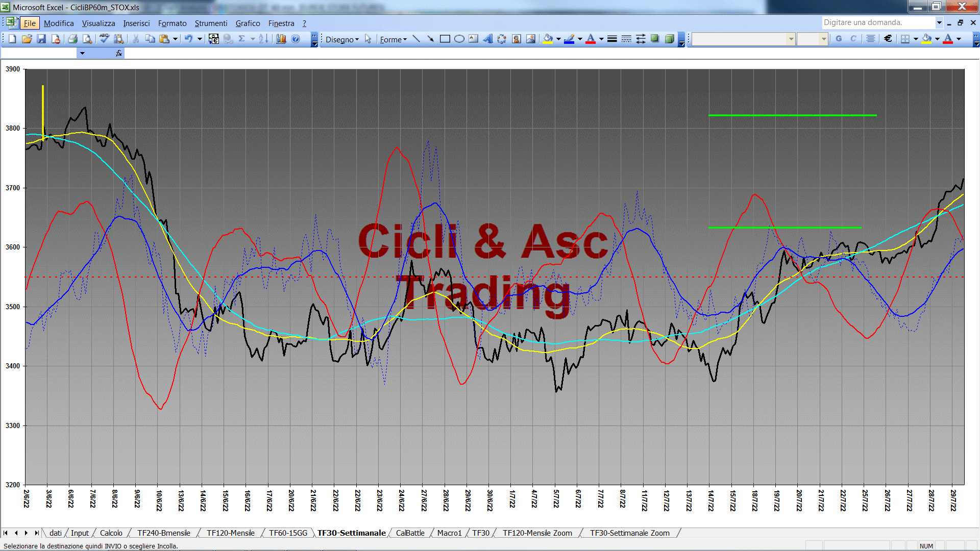The height and width of the screenshot is (551, 980).
Task: Click the Open folder icon
Action: point(27,39)
